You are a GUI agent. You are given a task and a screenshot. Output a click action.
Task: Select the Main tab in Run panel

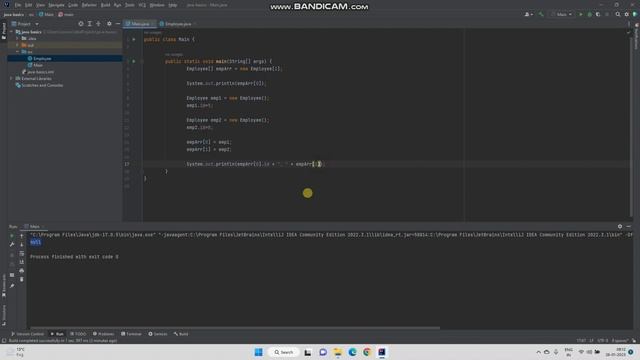pos(34,227)
